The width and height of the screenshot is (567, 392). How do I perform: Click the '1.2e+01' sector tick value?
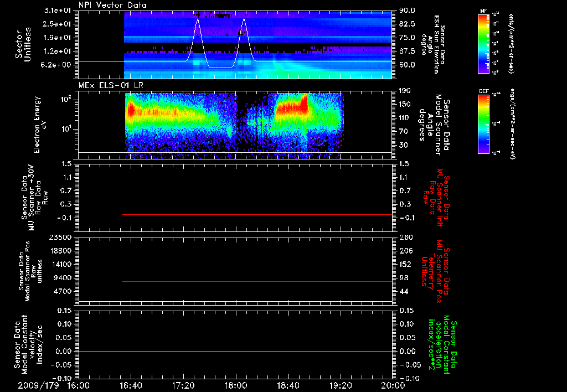[x=58, y=51]
